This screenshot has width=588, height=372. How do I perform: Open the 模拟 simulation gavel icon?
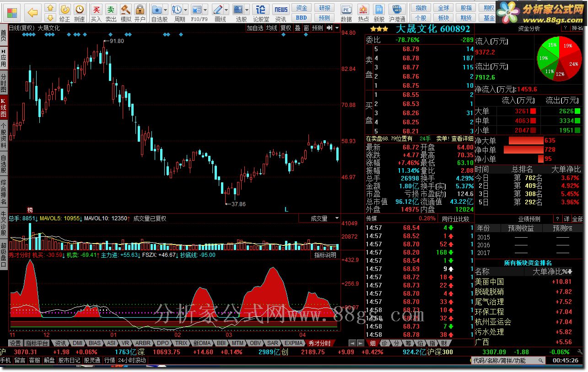tap(125, 12)
